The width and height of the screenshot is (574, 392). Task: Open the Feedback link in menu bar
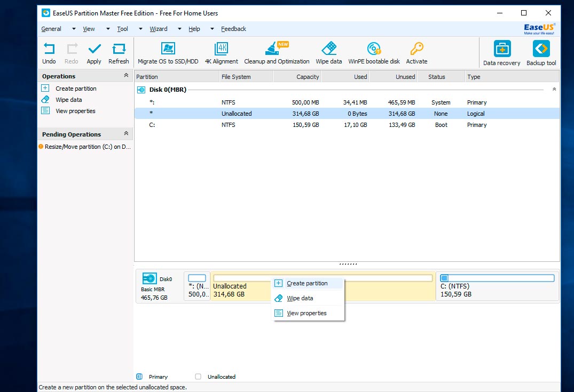(233, 29)
